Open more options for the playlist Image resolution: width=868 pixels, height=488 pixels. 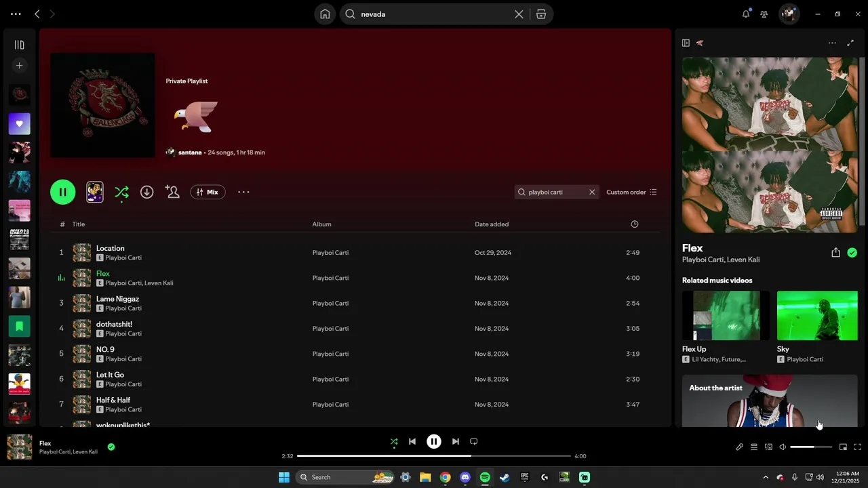243,192
